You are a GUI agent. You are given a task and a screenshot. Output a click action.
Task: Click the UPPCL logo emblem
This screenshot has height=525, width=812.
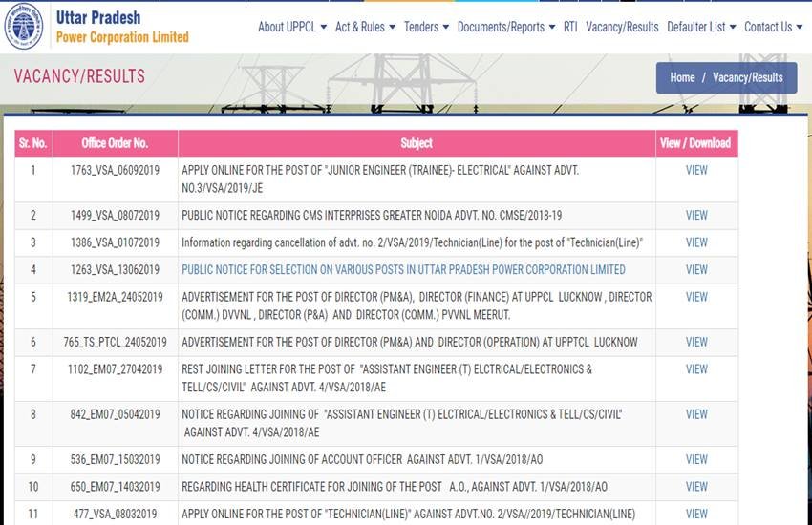tap(25, 28)
